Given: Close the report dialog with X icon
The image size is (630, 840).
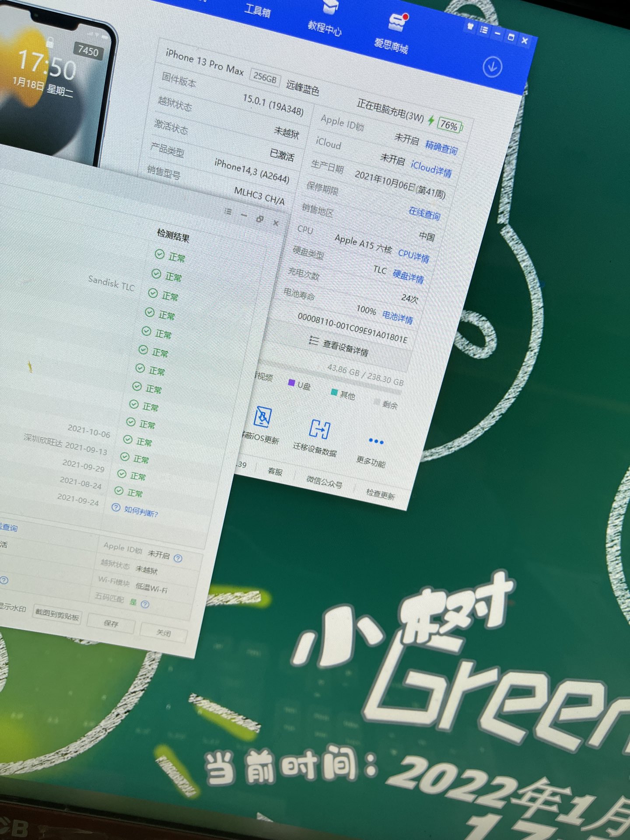Looking at the screenshot, I should pos(276,223).
